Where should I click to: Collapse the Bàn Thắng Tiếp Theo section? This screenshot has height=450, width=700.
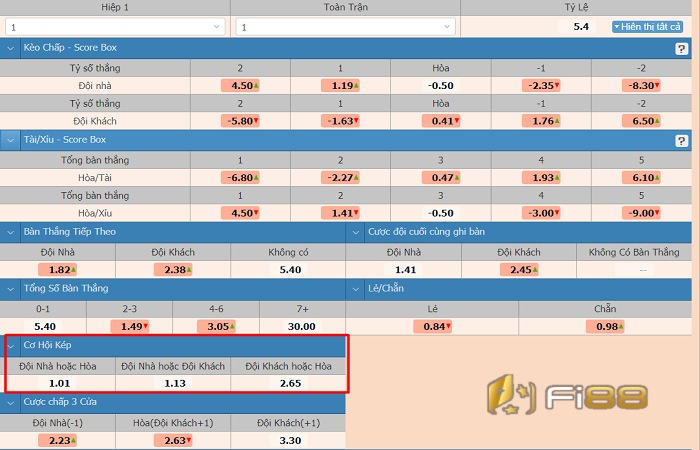[10, 232]
